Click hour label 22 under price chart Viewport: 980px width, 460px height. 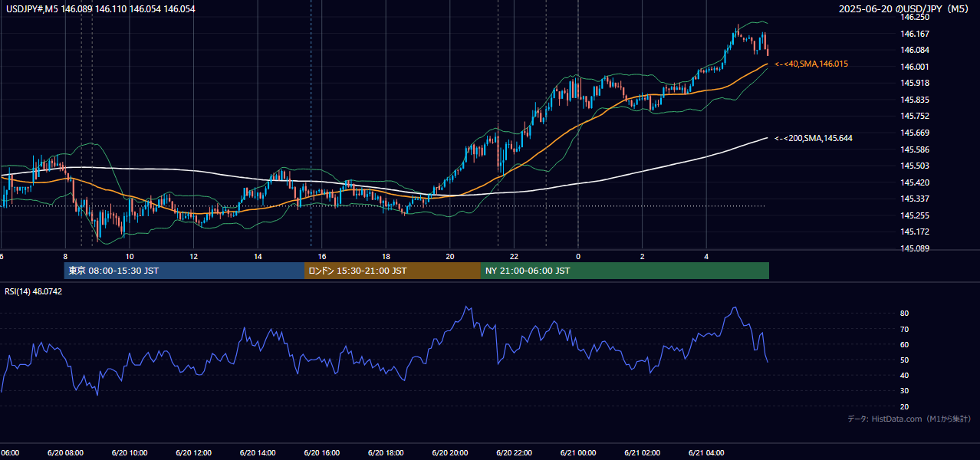[x=514, y=256]
